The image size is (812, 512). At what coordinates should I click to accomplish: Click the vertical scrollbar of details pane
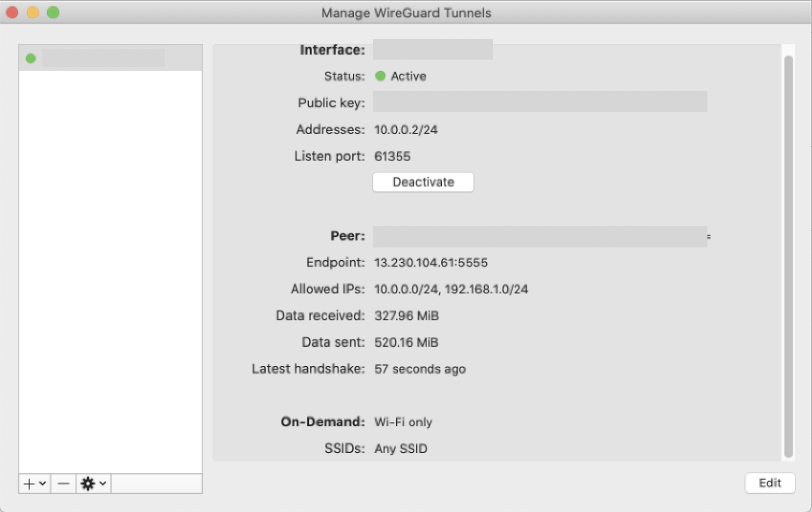coord(788,257)
